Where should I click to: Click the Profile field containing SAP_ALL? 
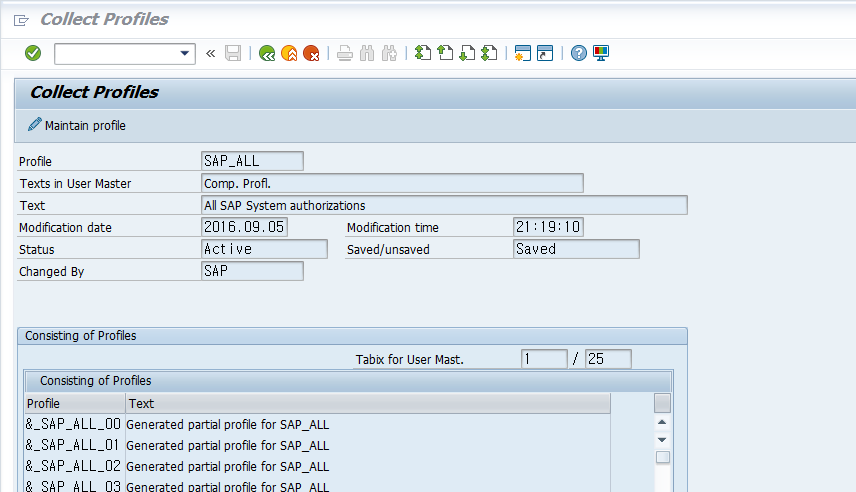click(252, 161)
